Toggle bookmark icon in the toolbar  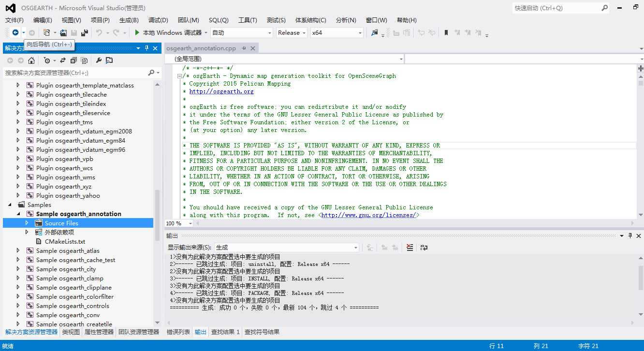[446, 32]
